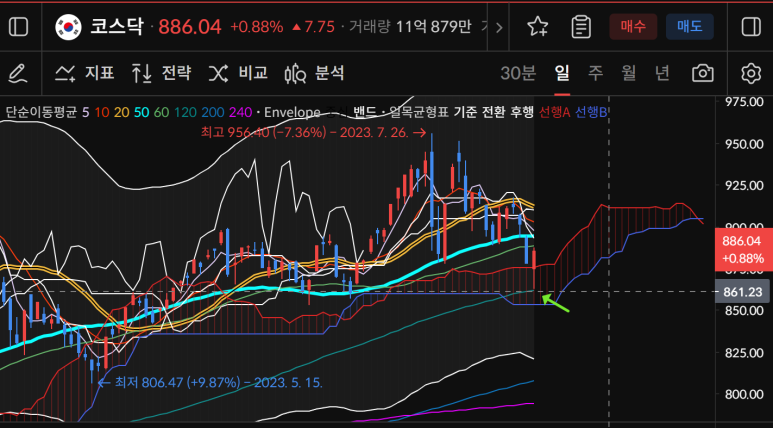Click the +0.88% change in header
The image size is (773, 428).
point(256,27)
